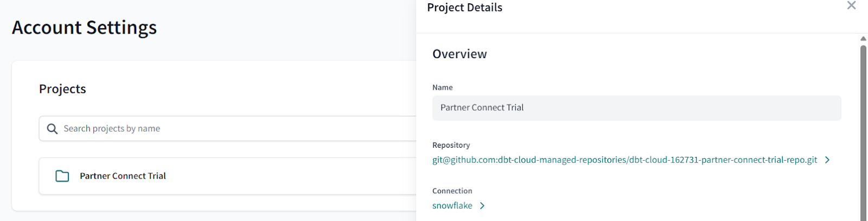
Task: Click the Projects section heading
Action: pos(62,89)
